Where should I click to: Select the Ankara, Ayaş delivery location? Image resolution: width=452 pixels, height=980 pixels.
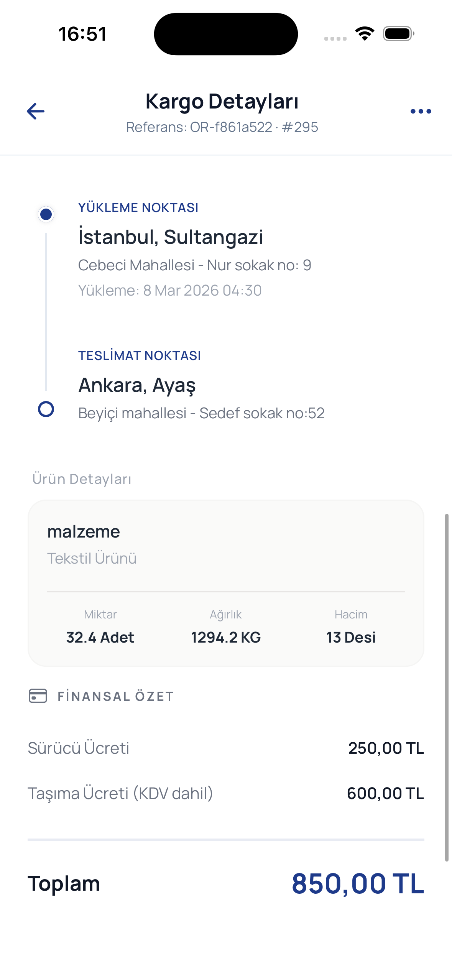[137, 385]
